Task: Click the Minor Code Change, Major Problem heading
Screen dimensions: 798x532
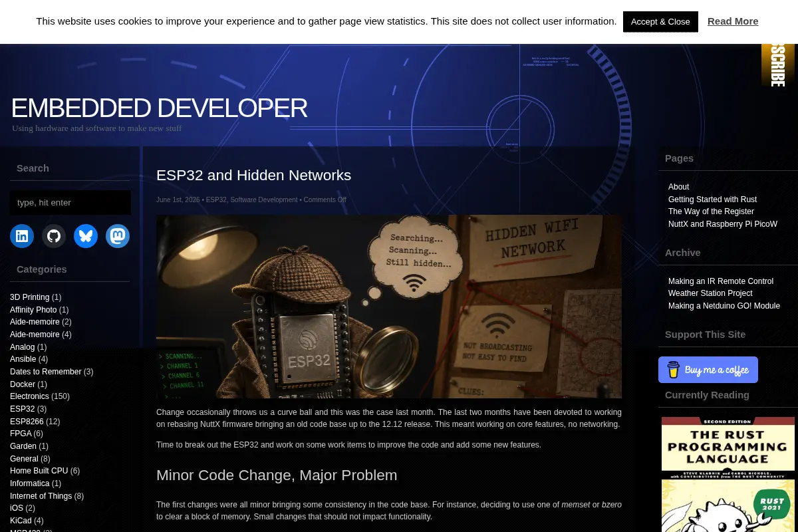Action: click(x=277, y=475)
